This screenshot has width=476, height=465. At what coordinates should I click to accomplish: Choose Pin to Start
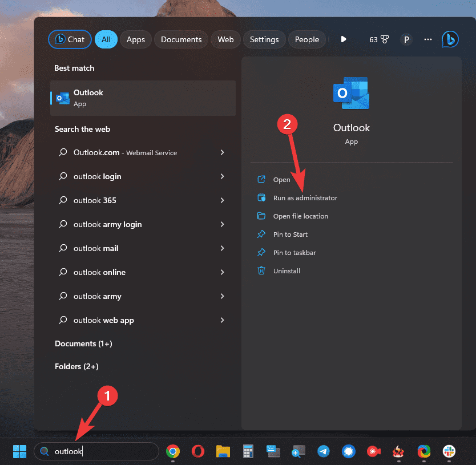pos(290,234)
